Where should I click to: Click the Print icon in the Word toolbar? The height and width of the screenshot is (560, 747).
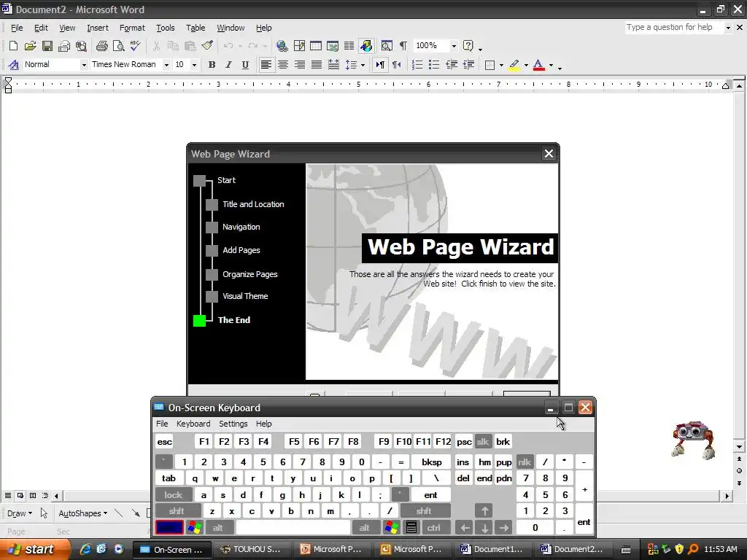point(101,46)
